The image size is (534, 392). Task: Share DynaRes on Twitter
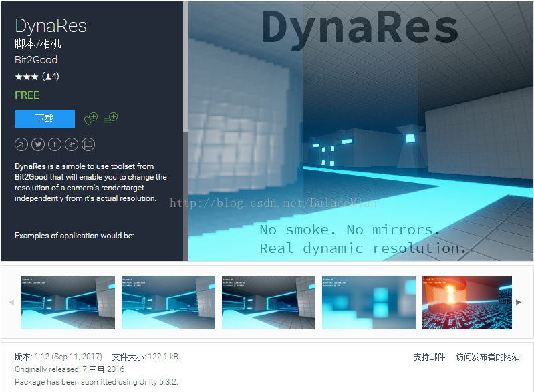tap(38, 144)
